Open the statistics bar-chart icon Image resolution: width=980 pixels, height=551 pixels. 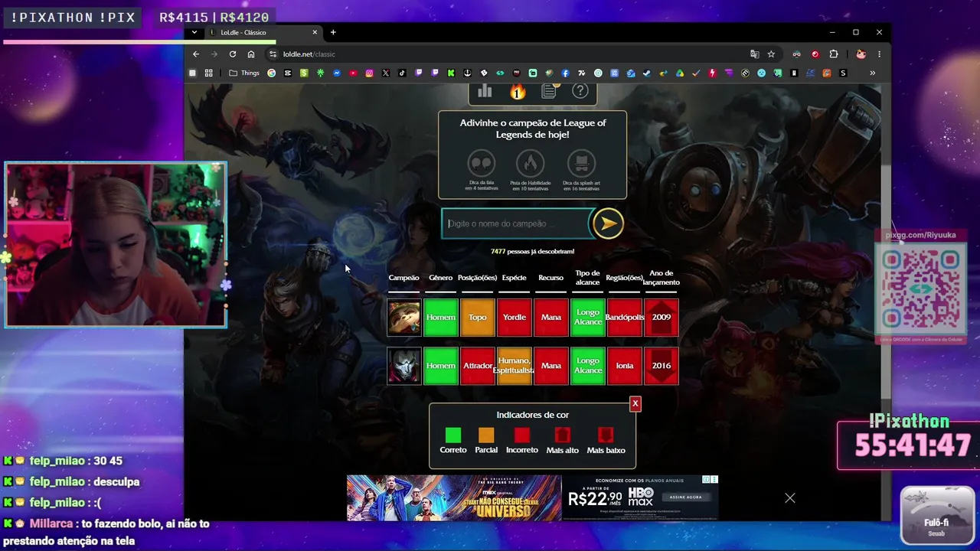coord(485,92)
